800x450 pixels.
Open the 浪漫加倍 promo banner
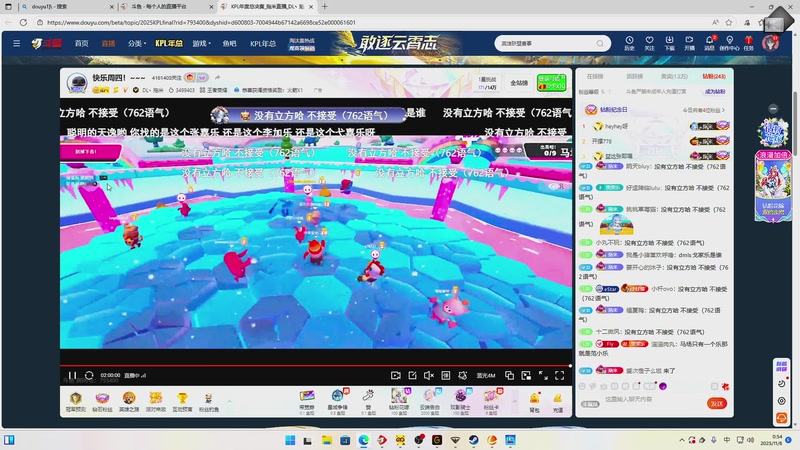click(x=773, y=186)
